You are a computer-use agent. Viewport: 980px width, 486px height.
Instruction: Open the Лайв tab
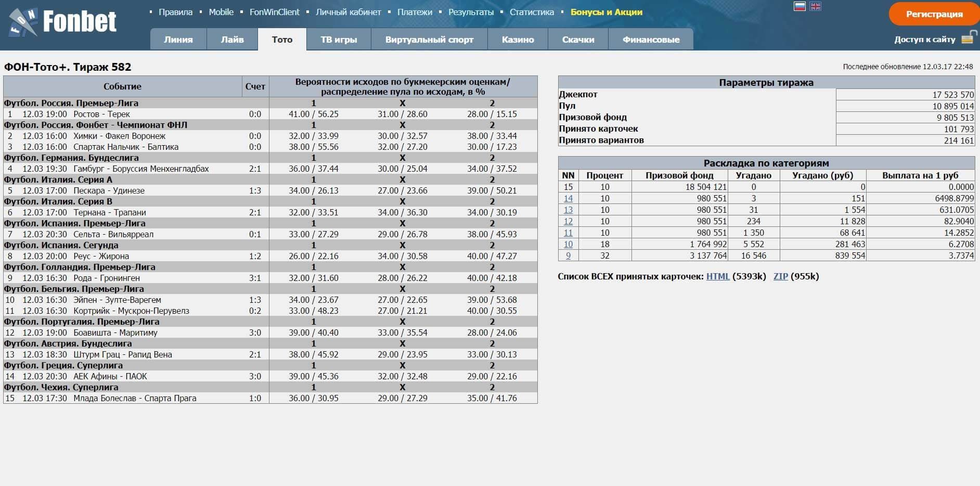(x=233, y=40)
